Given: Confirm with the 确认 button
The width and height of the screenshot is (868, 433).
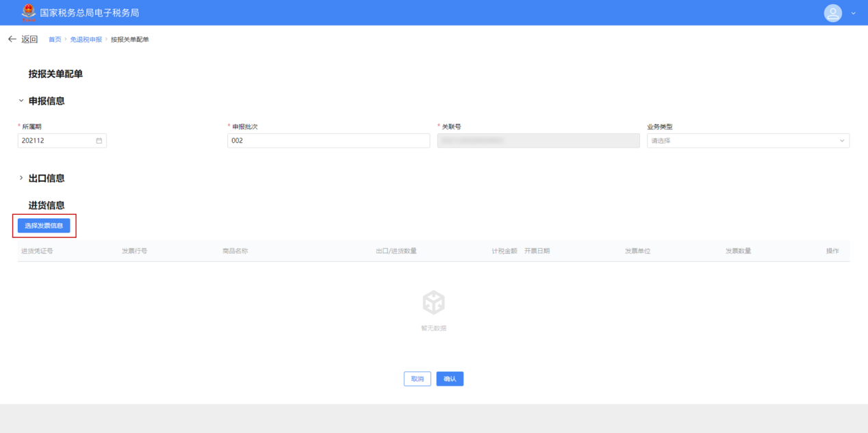Looking at the screenshot, I should point(450,379).
